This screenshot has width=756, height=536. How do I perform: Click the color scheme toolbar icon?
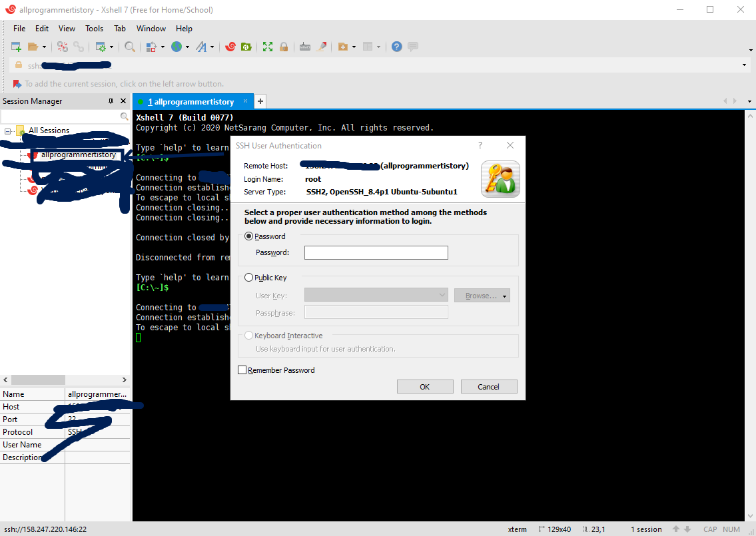coord(151,47)
